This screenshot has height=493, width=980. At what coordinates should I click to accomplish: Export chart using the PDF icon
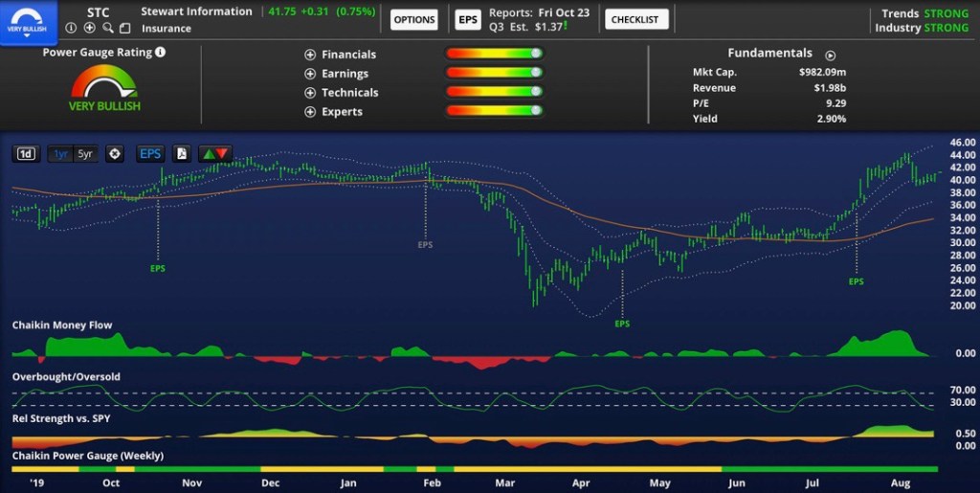(x=181, y=153)
